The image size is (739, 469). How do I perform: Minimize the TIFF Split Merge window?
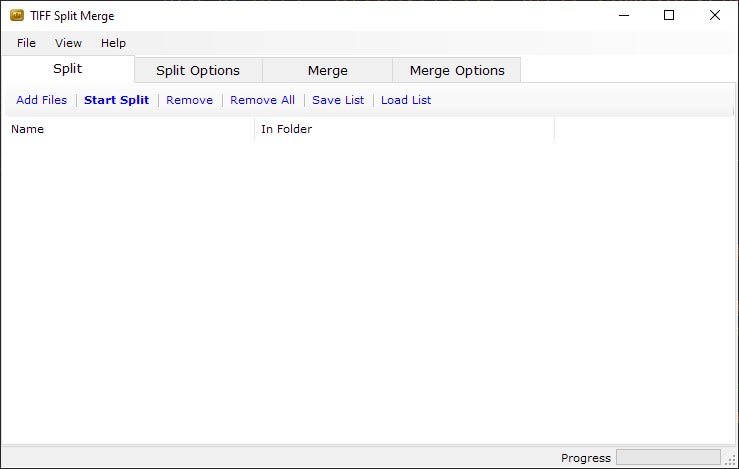tap(624, 16)
